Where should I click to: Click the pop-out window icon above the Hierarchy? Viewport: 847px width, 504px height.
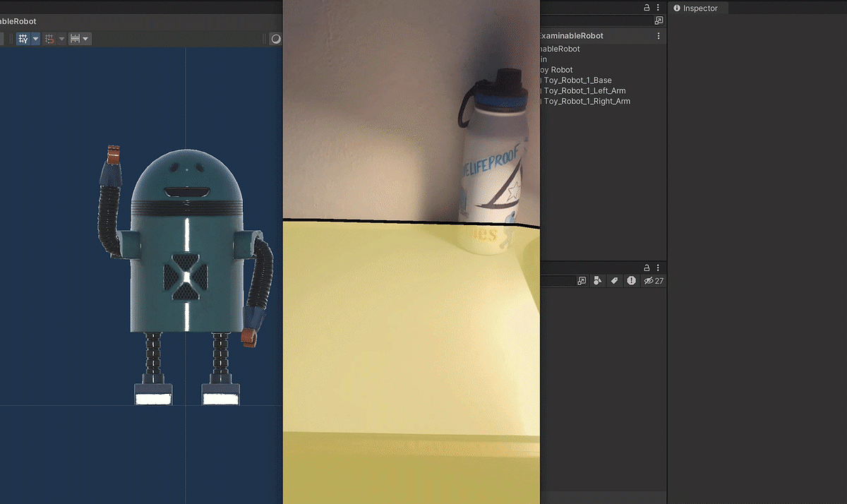659,20
